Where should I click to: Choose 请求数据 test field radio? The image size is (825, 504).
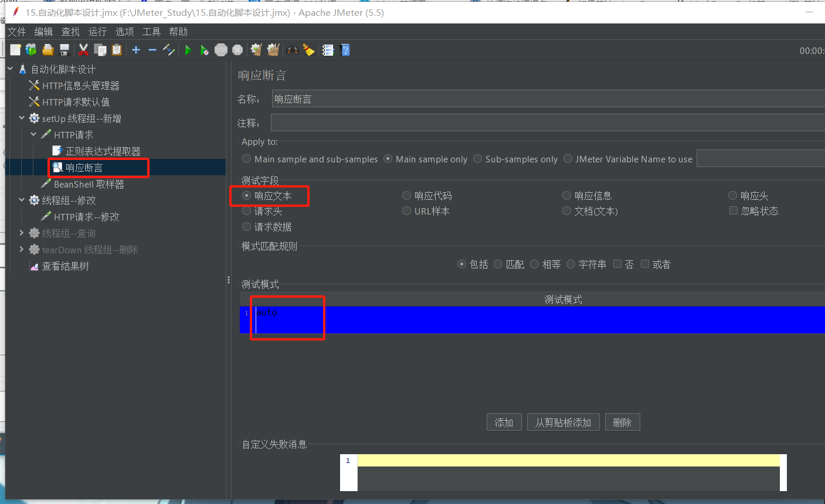(247, 226)
